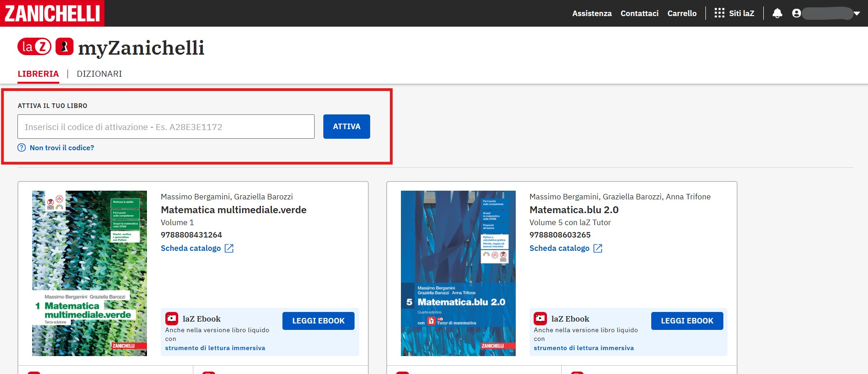This screenshot has height=374, width=868.
Task: Open the Siti laZ menu label
Action: coord(741,13)
